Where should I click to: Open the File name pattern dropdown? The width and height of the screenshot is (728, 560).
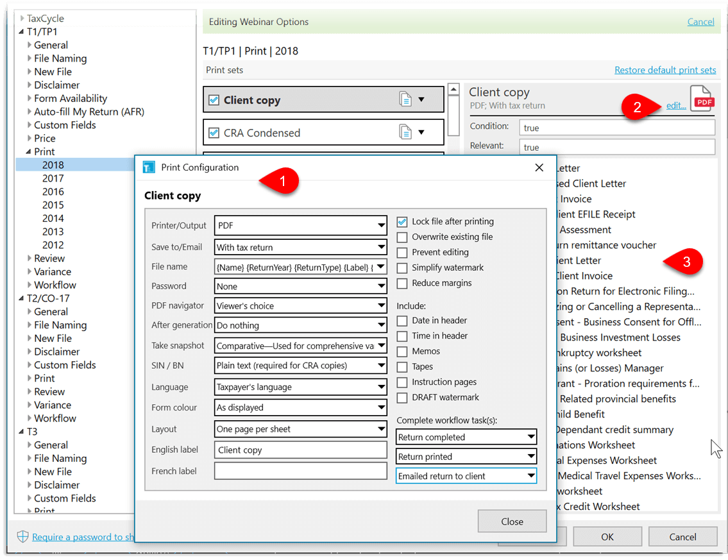pyautogui.click(x=300, y=267)
